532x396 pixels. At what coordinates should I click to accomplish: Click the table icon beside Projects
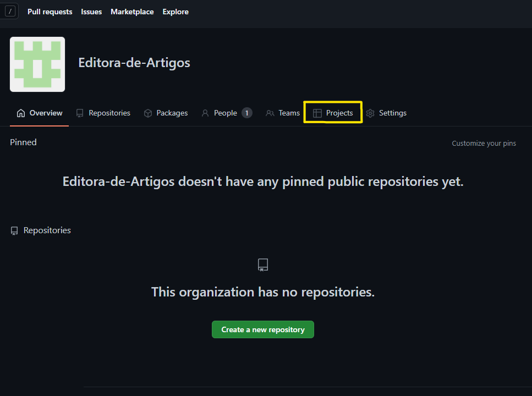(x=317, y=113)
